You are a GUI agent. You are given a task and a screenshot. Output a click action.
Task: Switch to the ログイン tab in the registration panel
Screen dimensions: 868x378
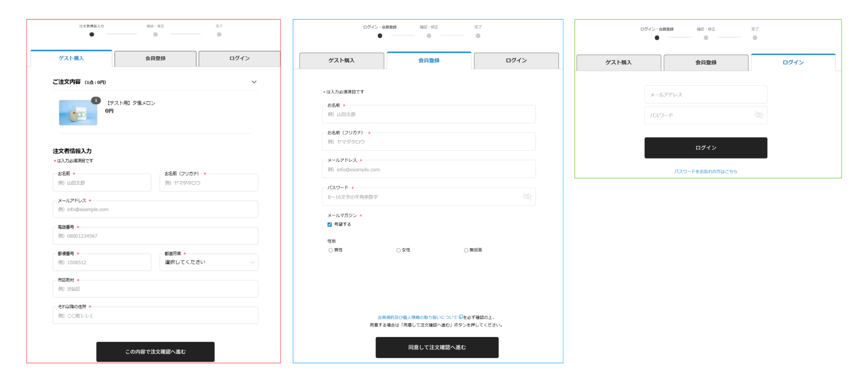pyautogui.click(x=516, y=61)
